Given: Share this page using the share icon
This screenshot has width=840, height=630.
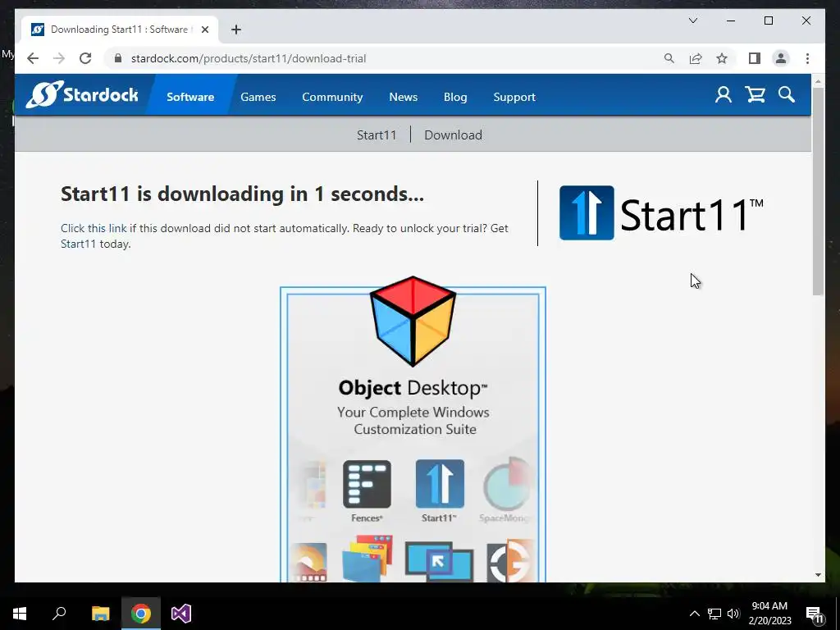Looking at the screenshot, I should click(x=696, y=58).
